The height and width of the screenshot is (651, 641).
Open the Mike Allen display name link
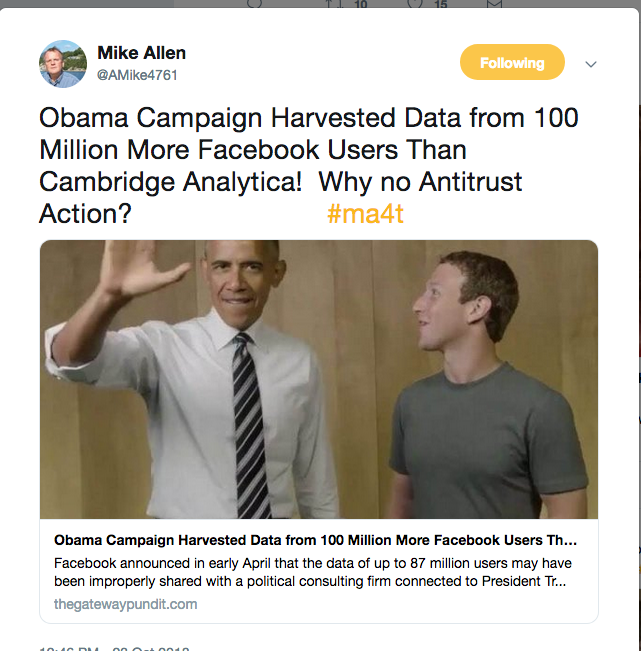coord(141,53)
